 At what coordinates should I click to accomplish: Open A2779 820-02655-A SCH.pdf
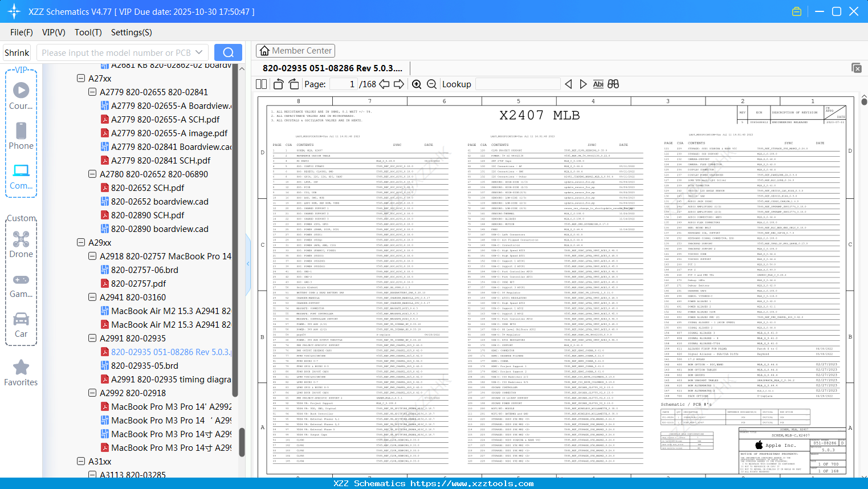(x=165, y=119)
